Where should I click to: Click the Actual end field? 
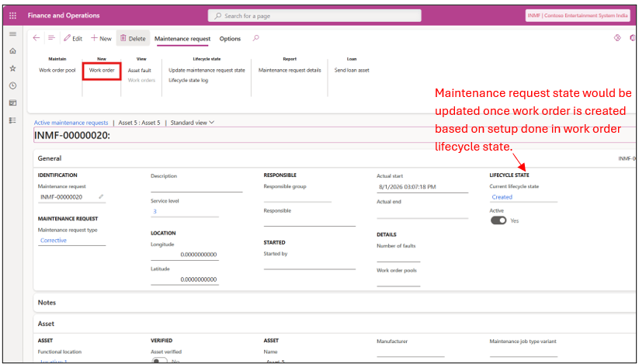coord(422,213)
